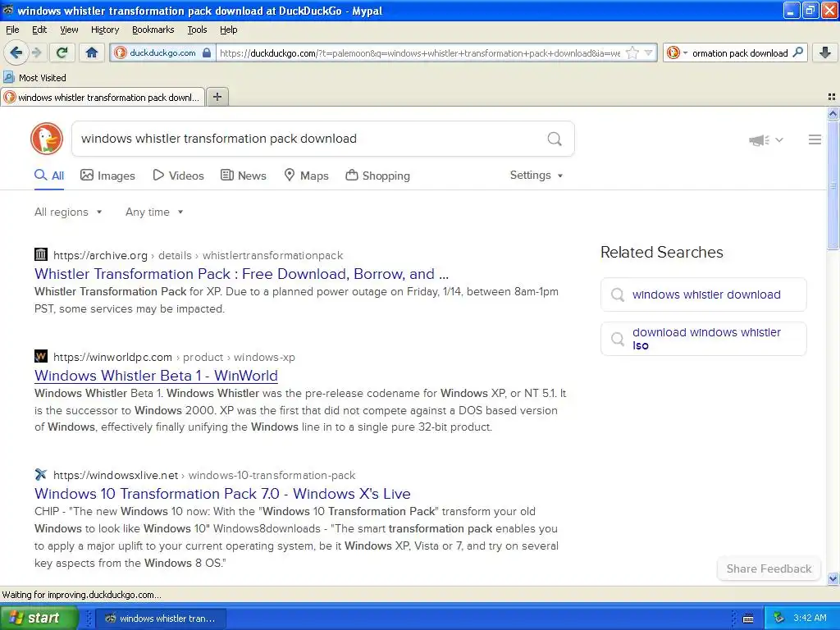Reload the current page
This screenshot has height=630, width=840.
62,52
